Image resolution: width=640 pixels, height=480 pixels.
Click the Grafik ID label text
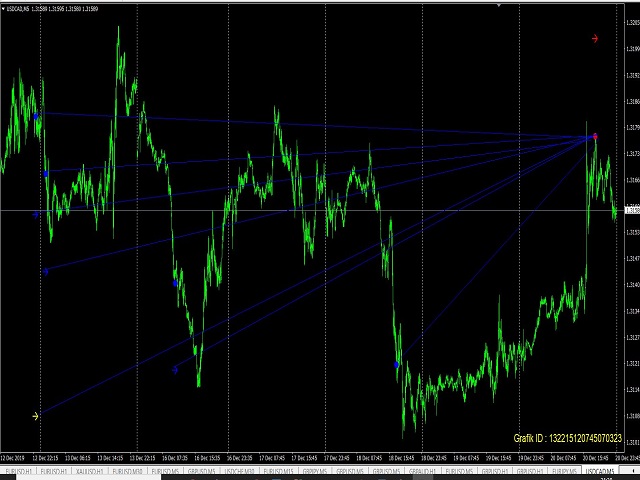[x=567, y=438]
